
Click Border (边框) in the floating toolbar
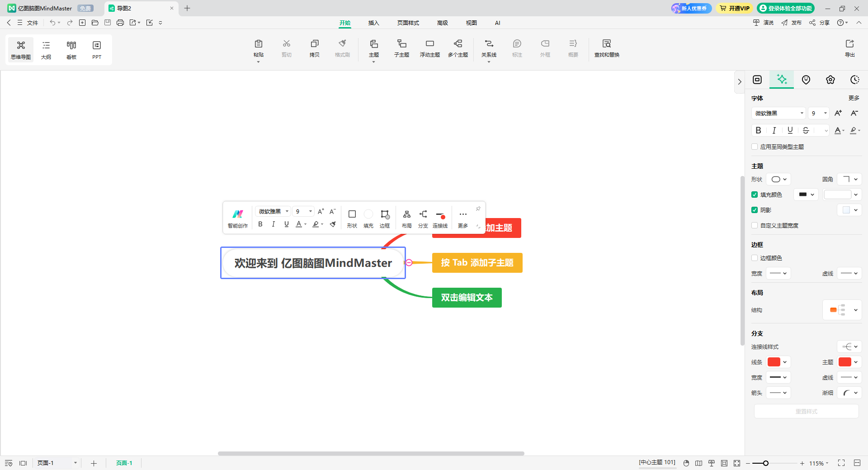tap(385, 218)
